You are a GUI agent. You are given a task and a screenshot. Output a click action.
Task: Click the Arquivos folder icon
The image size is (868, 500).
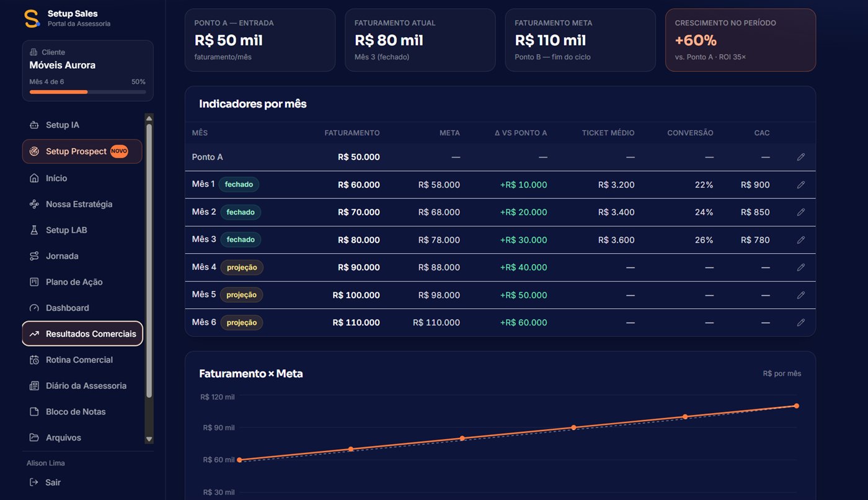(34, 438)
